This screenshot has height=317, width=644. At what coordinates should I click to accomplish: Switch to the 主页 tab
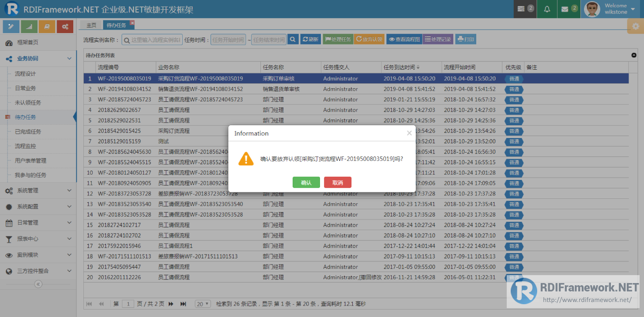tap(91, 25)
